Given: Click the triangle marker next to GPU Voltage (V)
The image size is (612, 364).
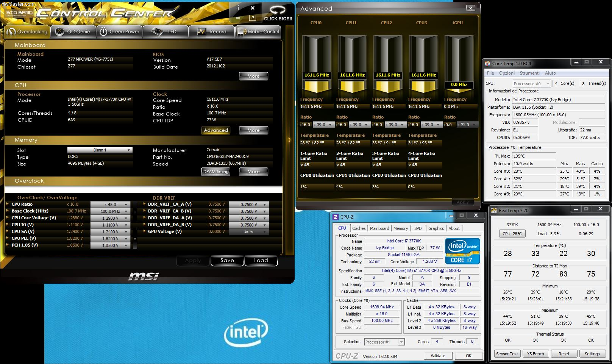Looking at the screenshot, I should (x=144, y=231).
